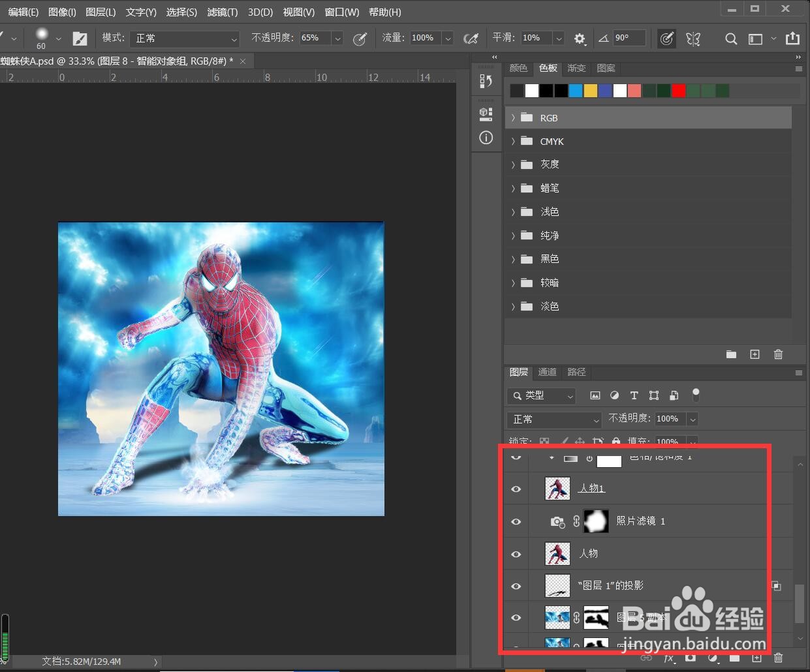Screen dimensions: 810x672
Task: Close the 蜘蛛侠A.psd document tab
Action: click(243, 61)
